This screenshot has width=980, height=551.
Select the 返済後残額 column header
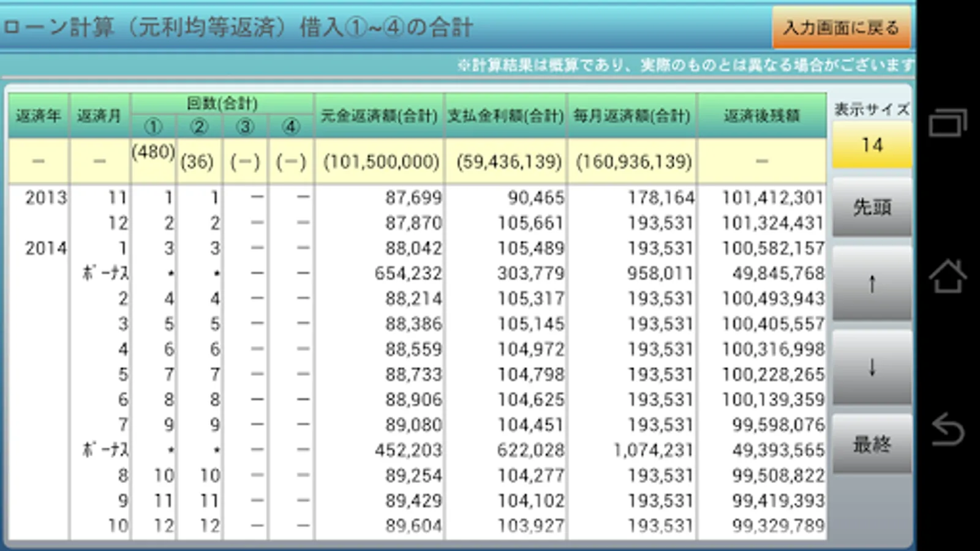click(762, 116)
